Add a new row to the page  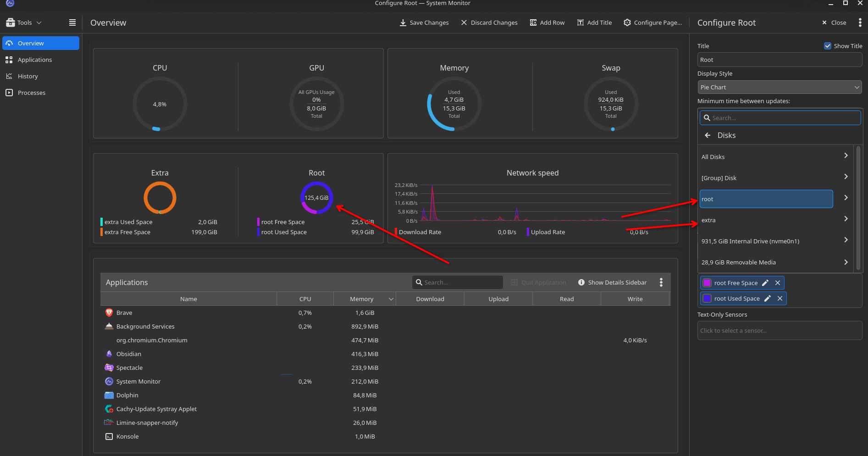point(547,22)
